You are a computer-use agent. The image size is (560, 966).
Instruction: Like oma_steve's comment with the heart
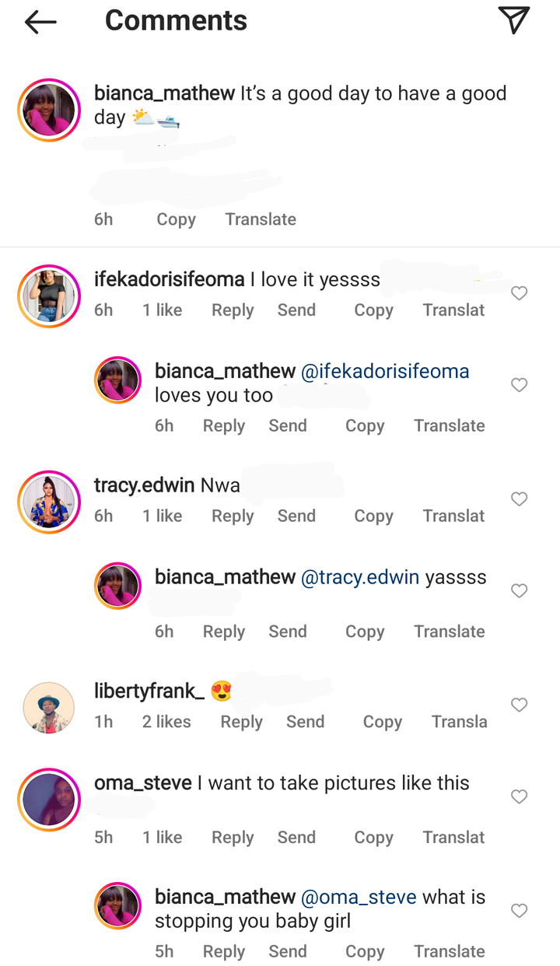click(519, 796)
